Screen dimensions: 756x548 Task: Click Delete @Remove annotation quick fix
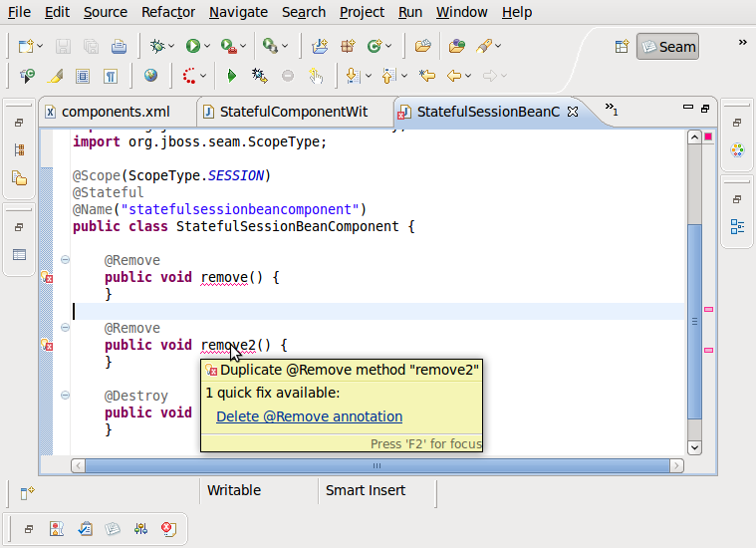click(309, 416)
